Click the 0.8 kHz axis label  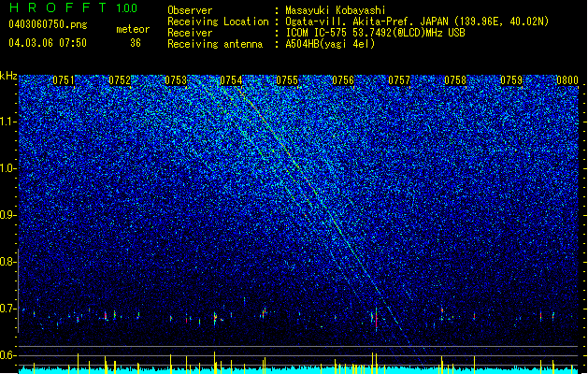click(x=8, y=262)
